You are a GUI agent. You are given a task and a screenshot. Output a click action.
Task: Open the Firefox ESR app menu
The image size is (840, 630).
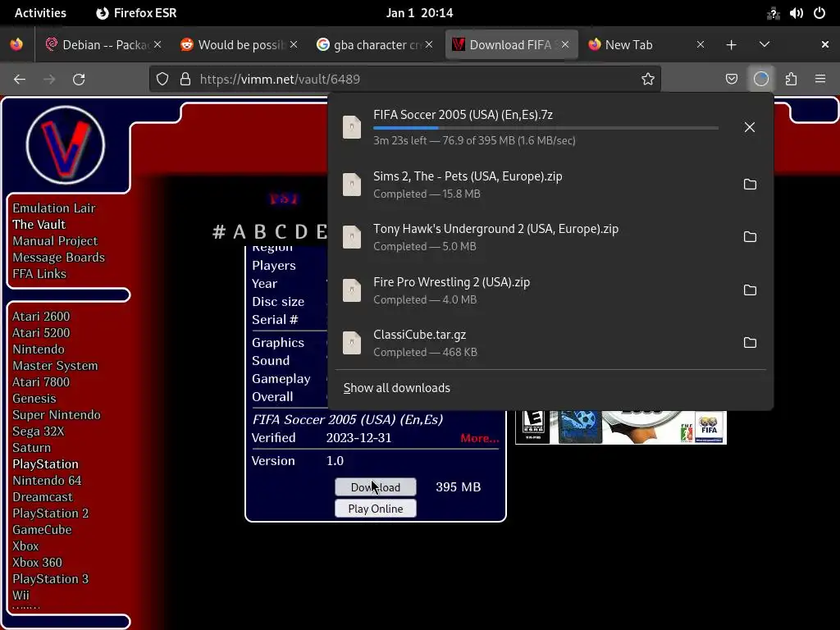click(136, 13)
